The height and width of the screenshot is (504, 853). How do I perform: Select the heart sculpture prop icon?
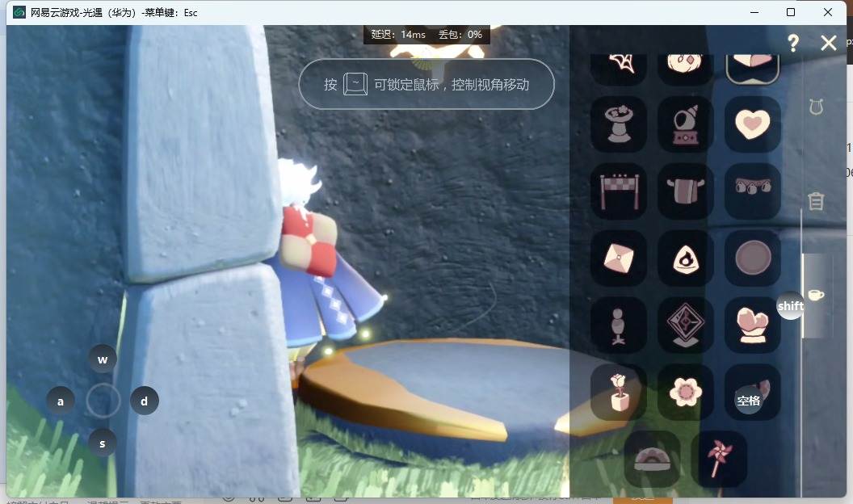(752, 325)
